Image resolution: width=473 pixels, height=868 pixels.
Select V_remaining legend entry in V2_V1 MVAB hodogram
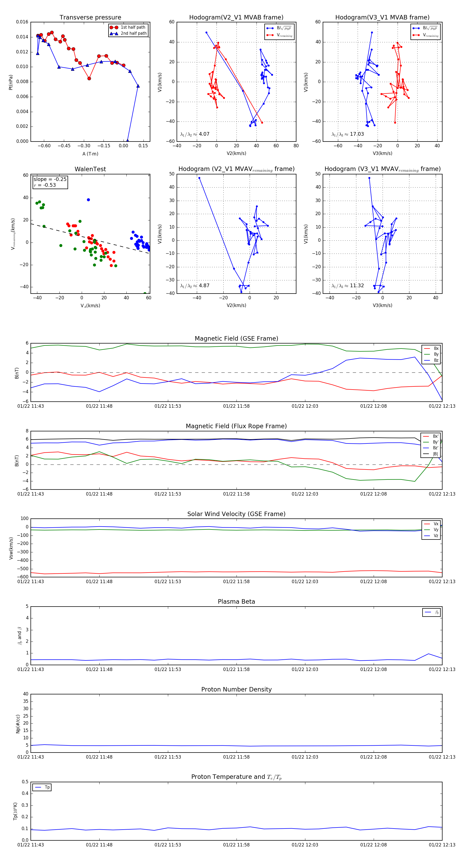click(x=279, y=35)
